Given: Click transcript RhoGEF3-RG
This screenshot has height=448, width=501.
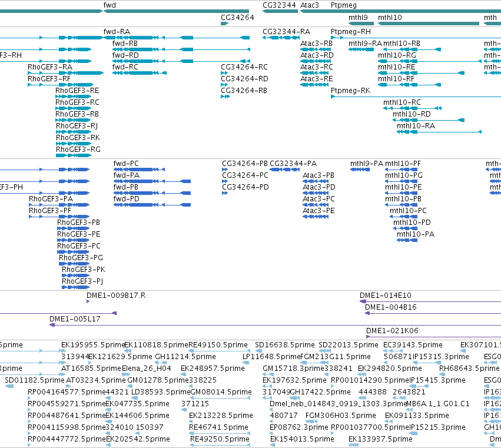Looking at the screenshot, I should pos(78,150).
